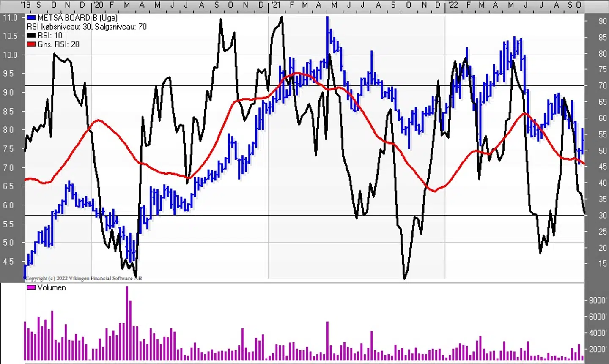Click the red Gns. RSI legend swatch
The width and height of the screenshot is (609, 364).
pos(31,44)
